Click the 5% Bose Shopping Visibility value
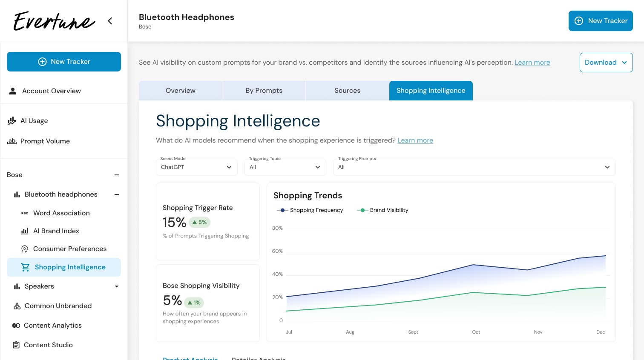The image size is (644, 360). [172, 300]
